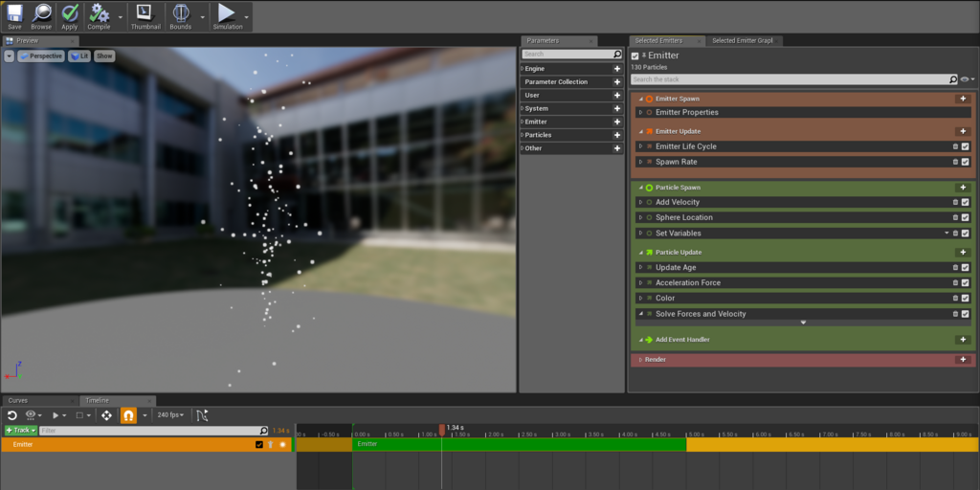Toggle the Bounds toolbar icon
The width and height of the screenshot is (980, 490).
coord(180,17)
